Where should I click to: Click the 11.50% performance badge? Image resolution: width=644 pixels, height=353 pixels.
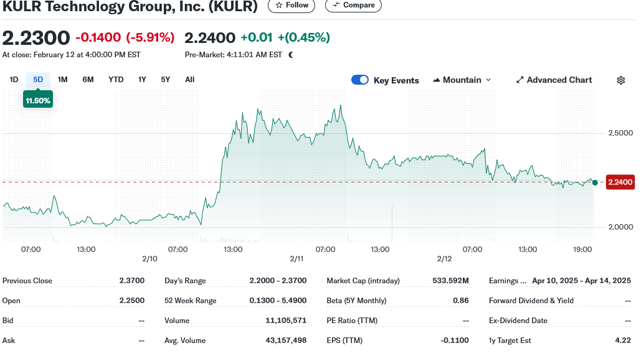coord(38,100)
